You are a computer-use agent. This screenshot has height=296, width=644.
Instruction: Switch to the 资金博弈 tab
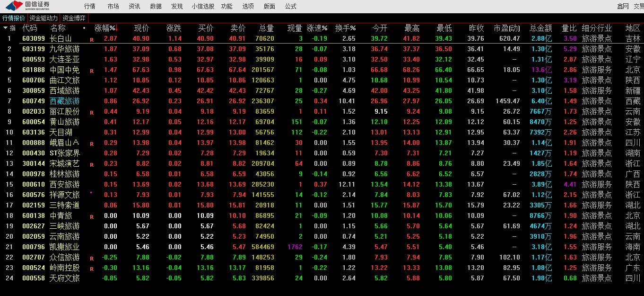click(74, 18)
